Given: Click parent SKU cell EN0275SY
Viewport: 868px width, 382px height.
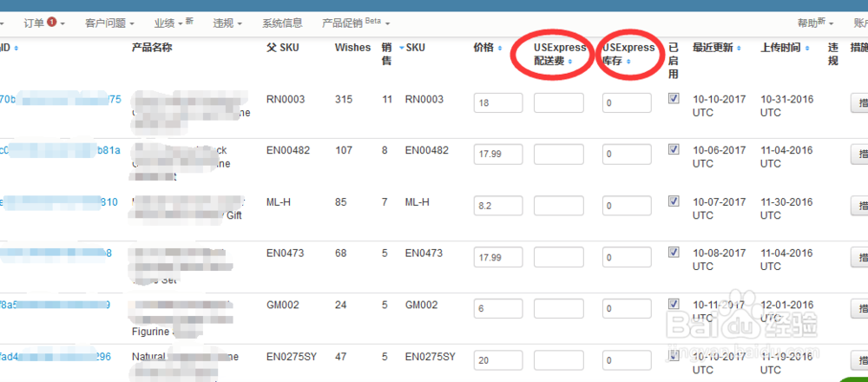Looking at the screenshot, I should point(291,357).
